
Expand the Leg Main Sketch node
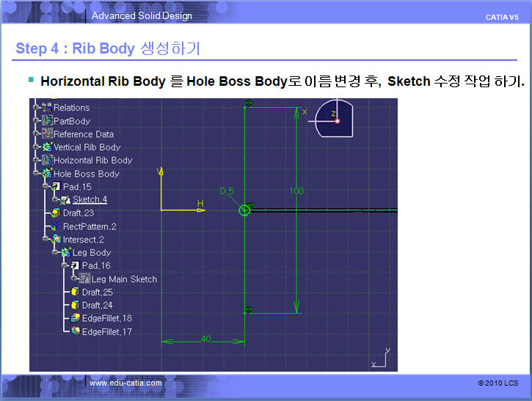pyautogui.click(x=73, y=279)
